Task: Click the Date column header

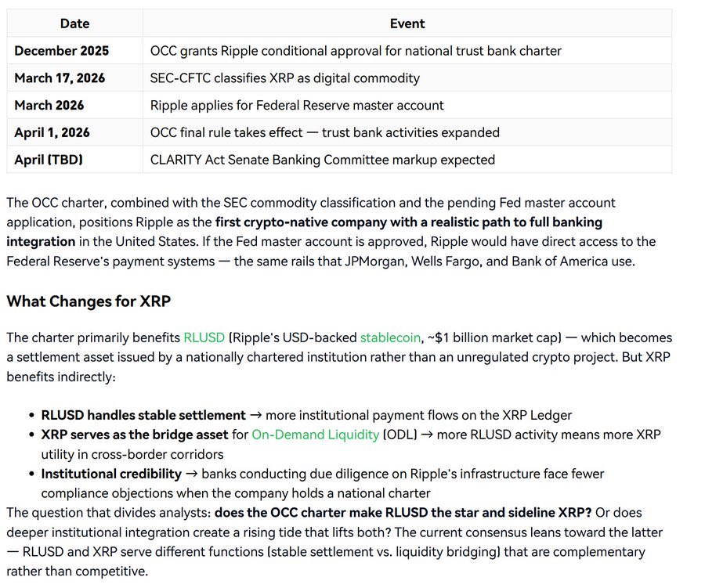Action: 75,23
